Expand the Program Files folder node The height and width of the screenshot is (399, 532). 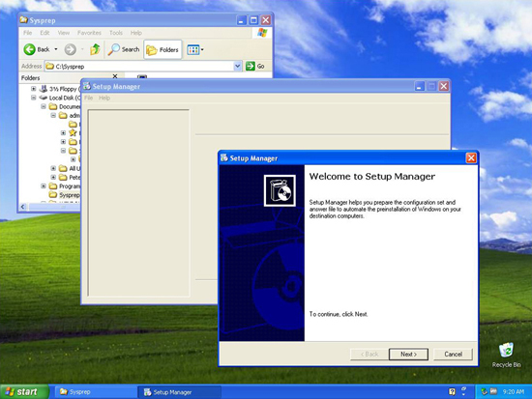click(x=44, y=185)
